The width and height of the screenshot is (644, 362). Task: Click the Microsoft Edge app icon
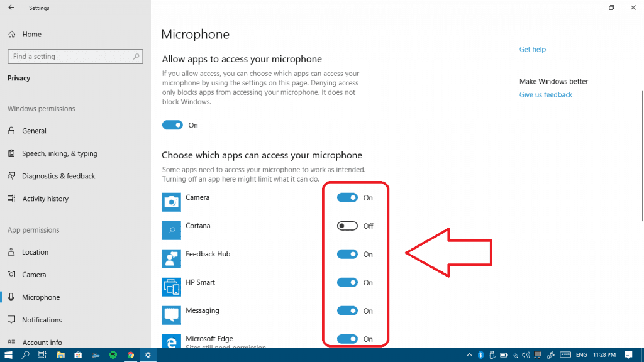[171, 341]
